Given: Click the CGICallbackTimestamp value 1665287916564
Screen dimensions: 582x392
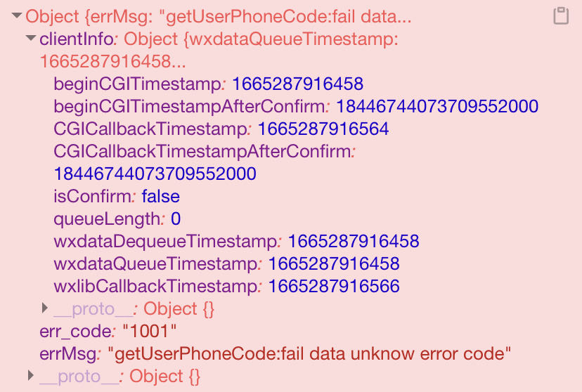Looking at the screenshot, I should point(323,129).
